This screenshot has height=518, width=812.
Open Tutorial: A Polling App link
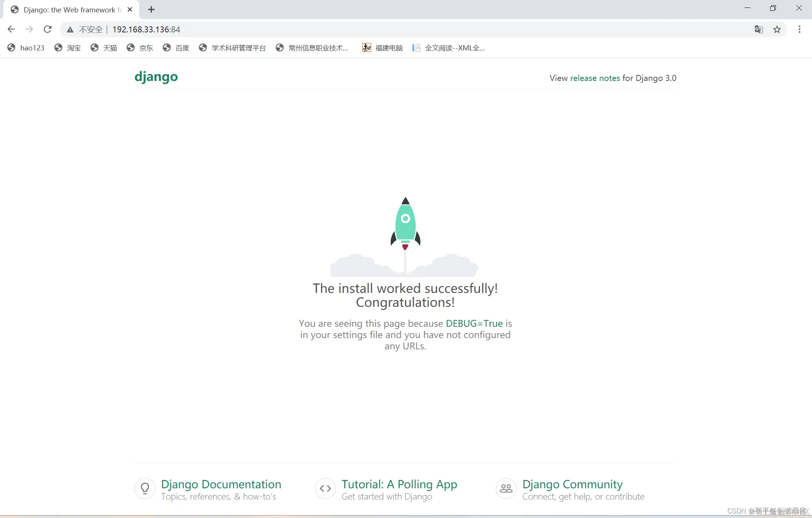click(399, 484)
